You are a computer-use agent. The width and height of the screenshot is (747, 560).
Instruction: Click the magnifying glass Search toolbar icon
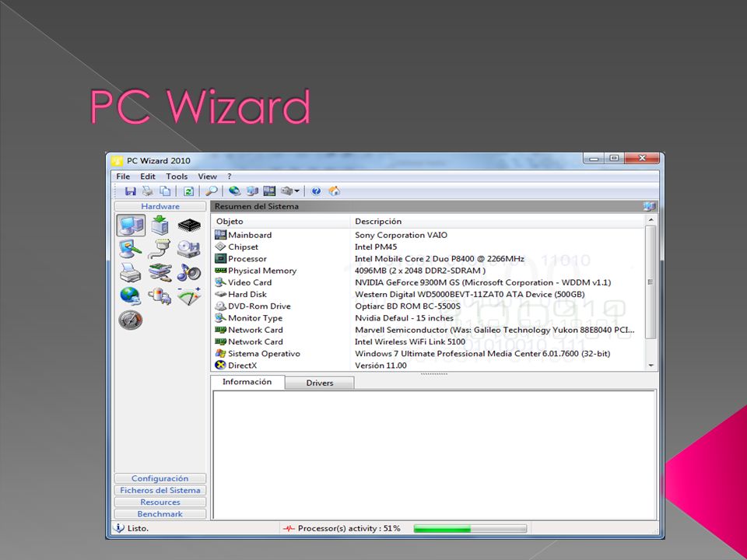[x=211, y=191]
